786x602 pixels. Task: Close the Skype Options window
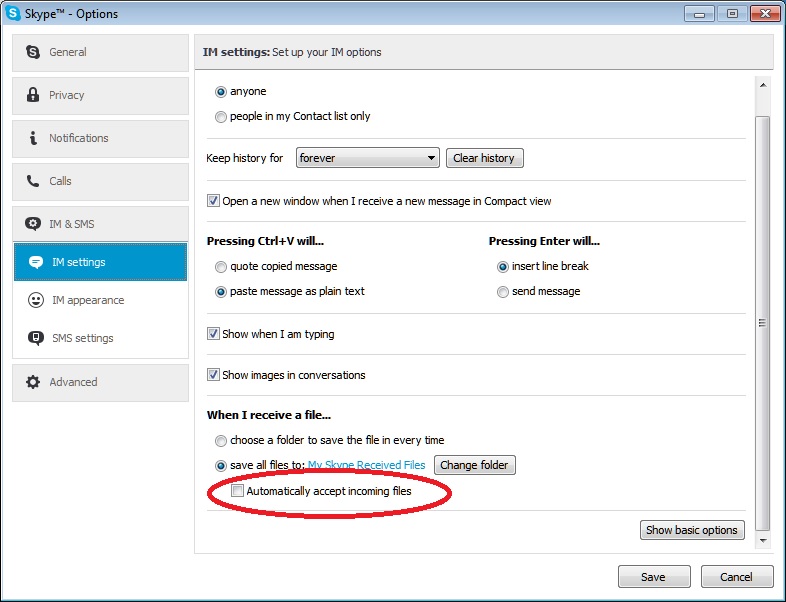765,14
